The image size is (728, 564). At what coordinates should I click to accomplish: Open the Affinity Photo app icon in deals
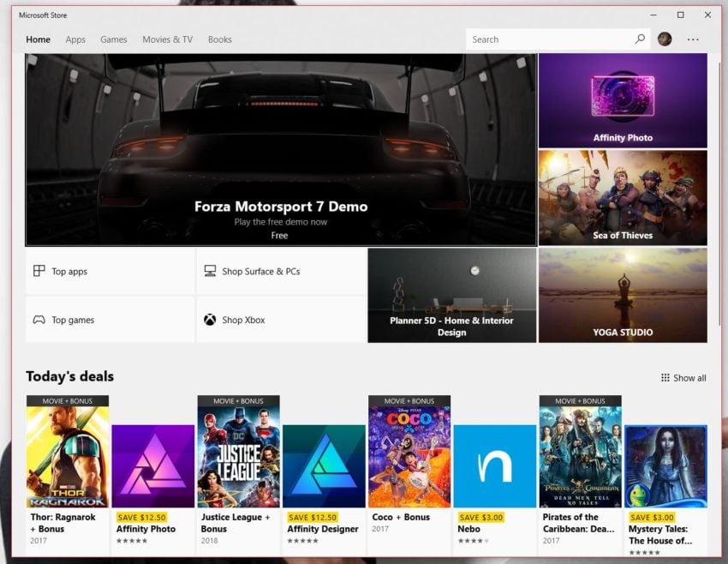[153, 466]
